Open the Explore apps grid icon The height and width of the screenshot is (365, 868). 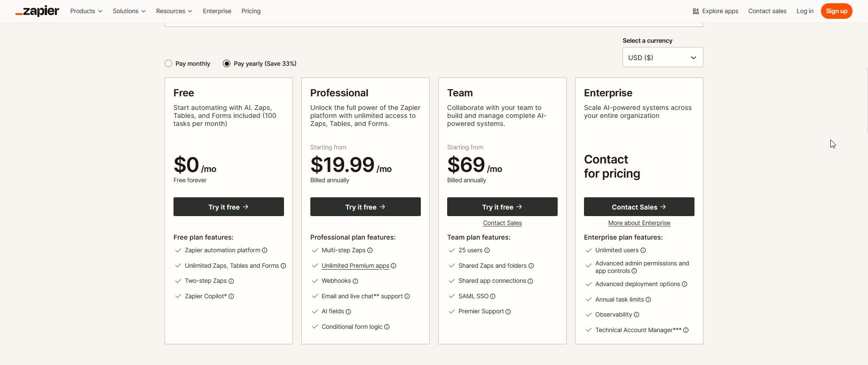click(695, 11)
